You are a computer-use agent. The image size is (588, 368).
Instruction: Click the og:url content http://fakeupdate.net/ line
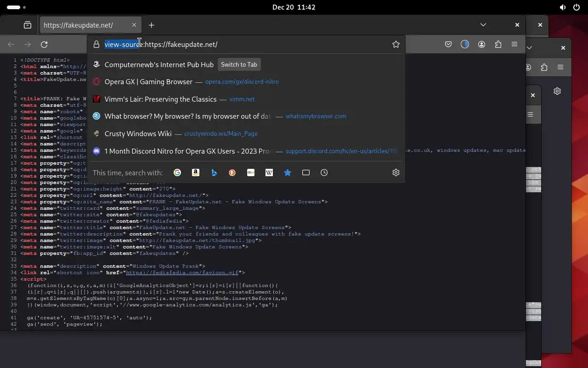(x=114, y=195)
